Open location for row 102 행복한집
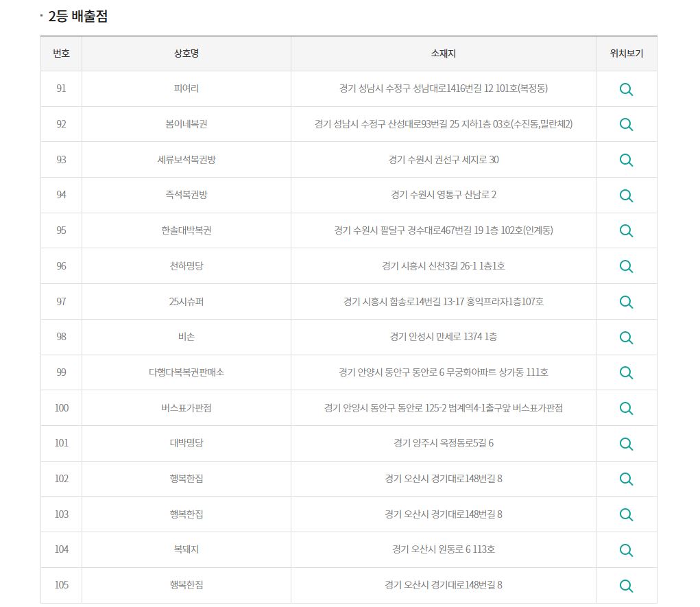700x607 pixels. click(x=626, y=479)
